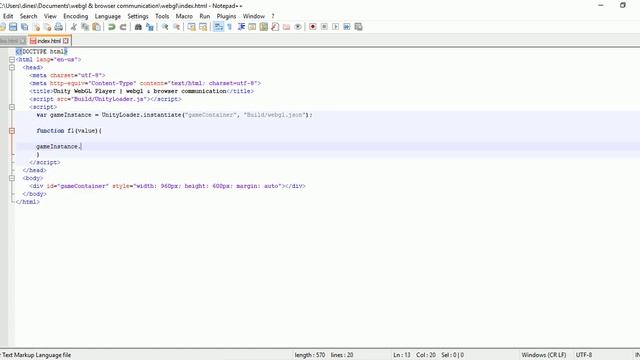Viewport: 640px width, 360px height.
Task: Open the User Defined Language icon
Action: (252, 27)
